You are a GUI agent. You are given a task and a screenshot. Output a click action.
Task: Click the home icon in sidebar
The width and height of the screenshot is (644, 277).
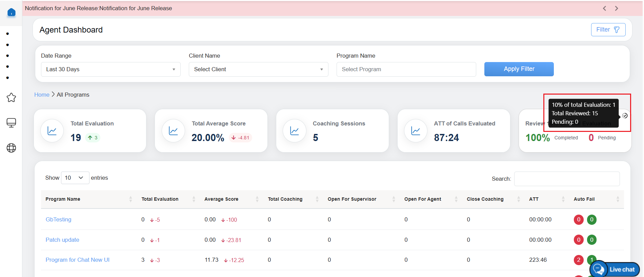pyautogui.click(x=11, y=13)
